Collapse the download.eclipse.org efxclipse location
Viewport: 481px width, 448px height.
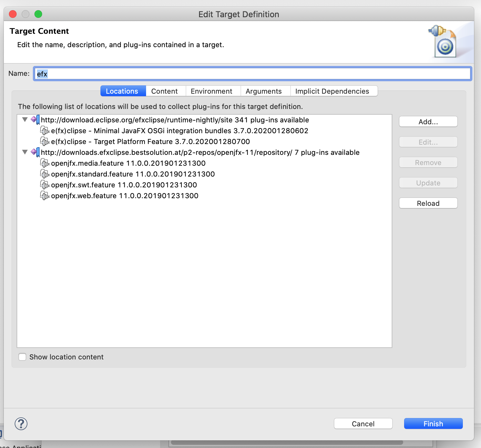25,120
